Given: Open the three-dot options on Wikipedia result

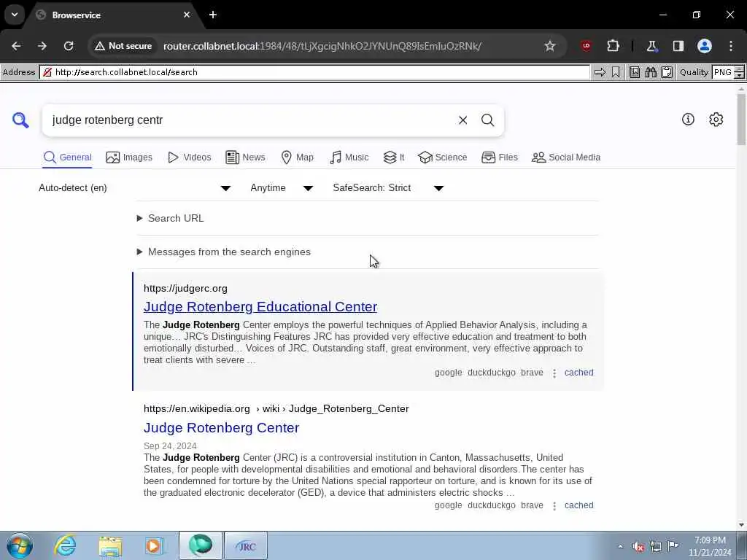Looking at the screenshot, I should [554, 506].
